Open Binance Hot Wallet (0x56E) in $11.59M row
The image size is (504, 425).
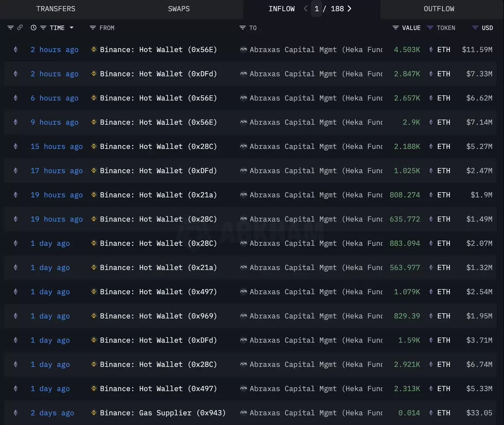(158, 50)
